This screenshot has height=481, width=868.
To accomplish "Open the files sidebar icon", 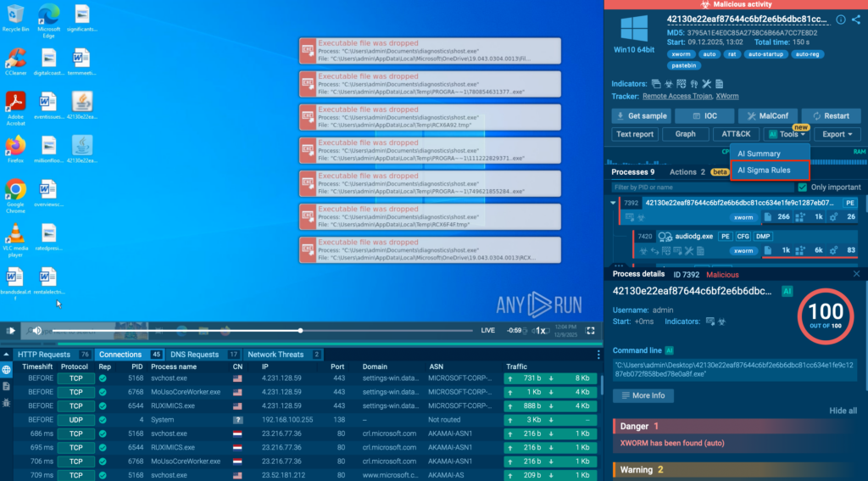I will pos(6,386).
